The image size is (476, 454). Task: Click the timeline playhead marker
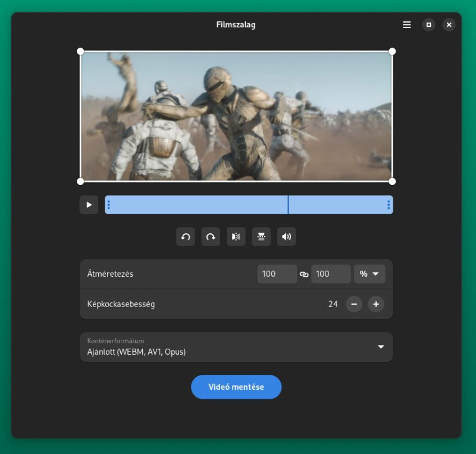[x=288, y=205]
